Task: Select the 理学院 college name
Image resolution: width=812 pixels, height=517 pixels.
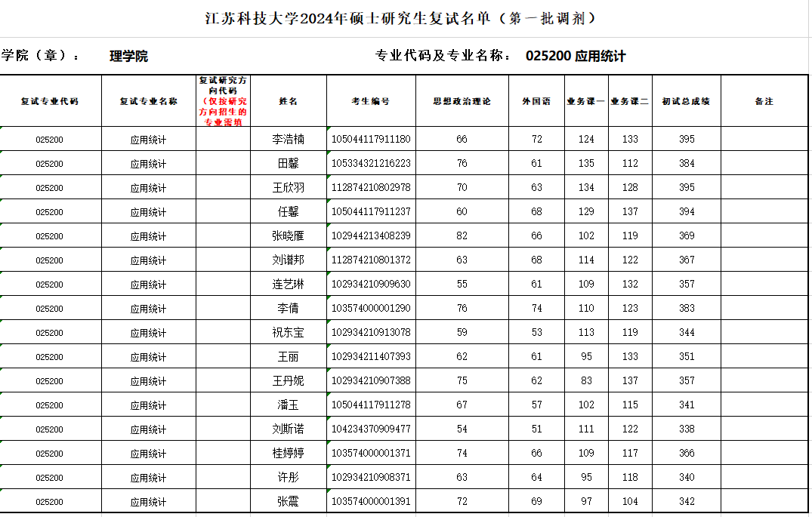Action: click(x=128, y=56)
